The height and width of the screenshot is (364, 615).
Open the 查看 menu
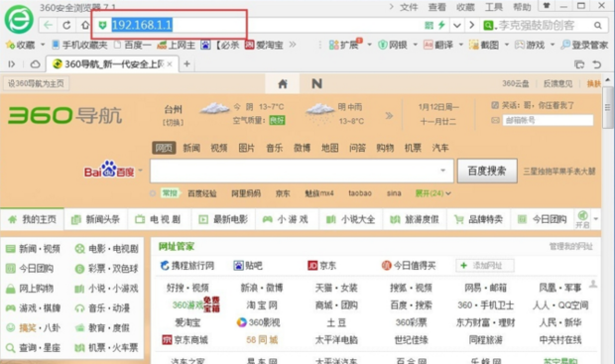click(436, 7)
